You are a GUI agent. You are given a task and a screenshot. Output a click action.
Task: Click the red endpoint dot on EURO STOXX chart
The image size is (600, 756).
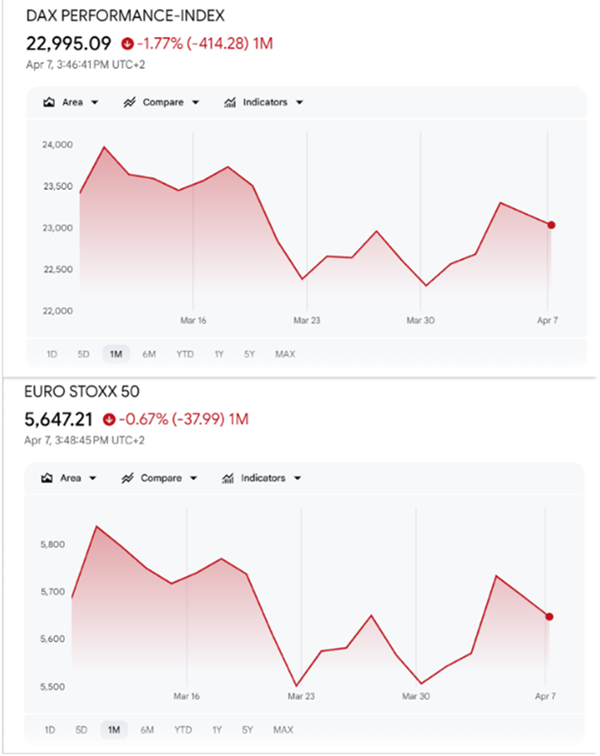pos(549,617)
